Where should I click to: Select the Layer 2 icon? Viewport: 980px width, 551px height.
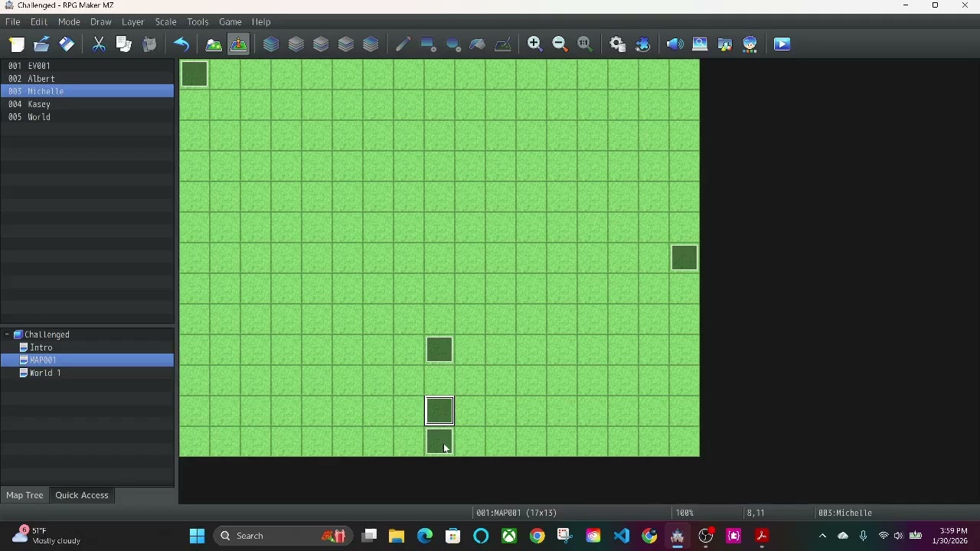point(321,44)
